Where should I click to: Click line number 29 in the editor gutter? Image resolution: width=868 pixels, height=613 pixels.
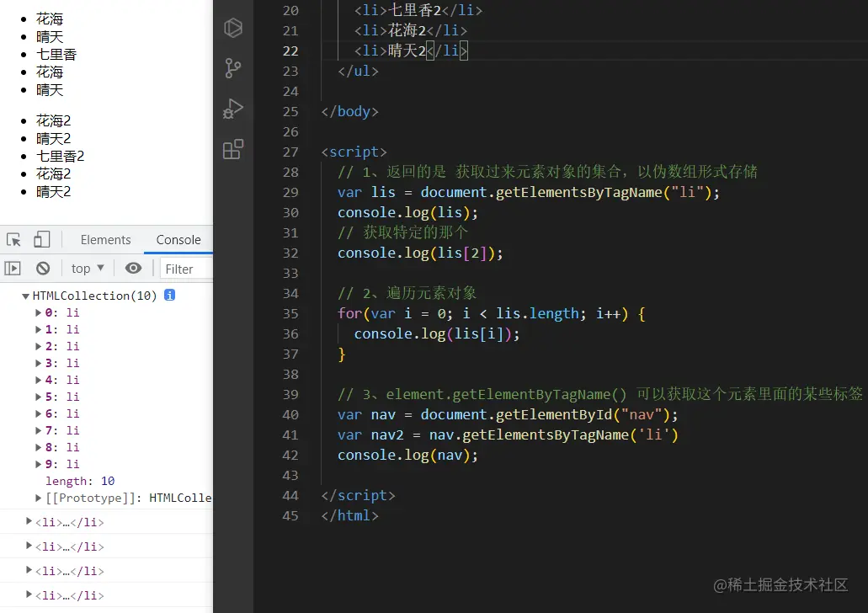click(290, 192)
